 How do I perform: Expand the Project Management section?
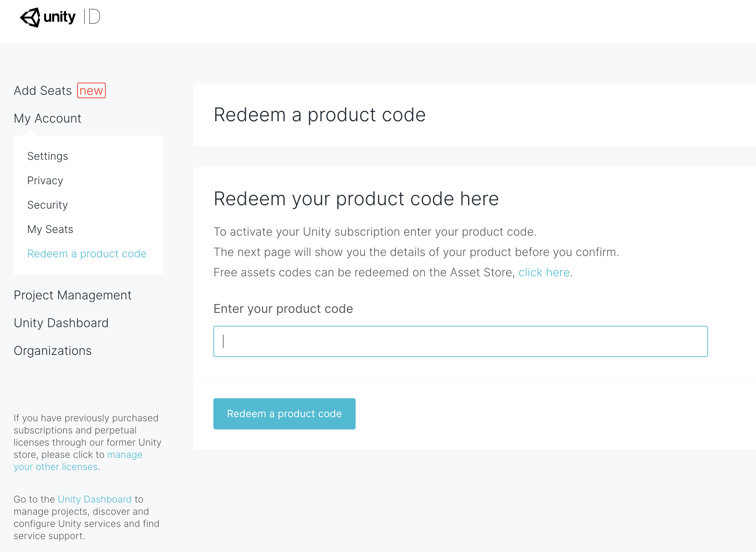click(72, 295)
